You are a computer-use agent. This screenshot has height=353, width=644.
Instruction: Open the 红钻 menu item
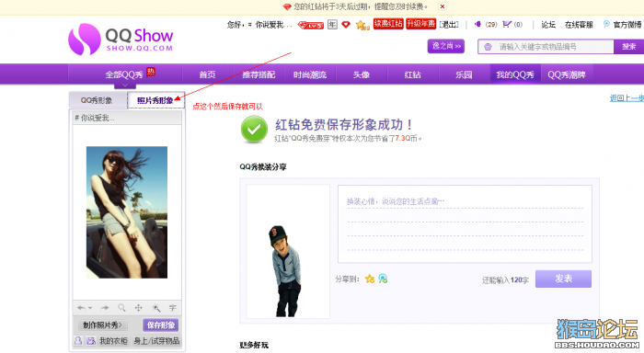pyautogui.click(x=412, y=74)
